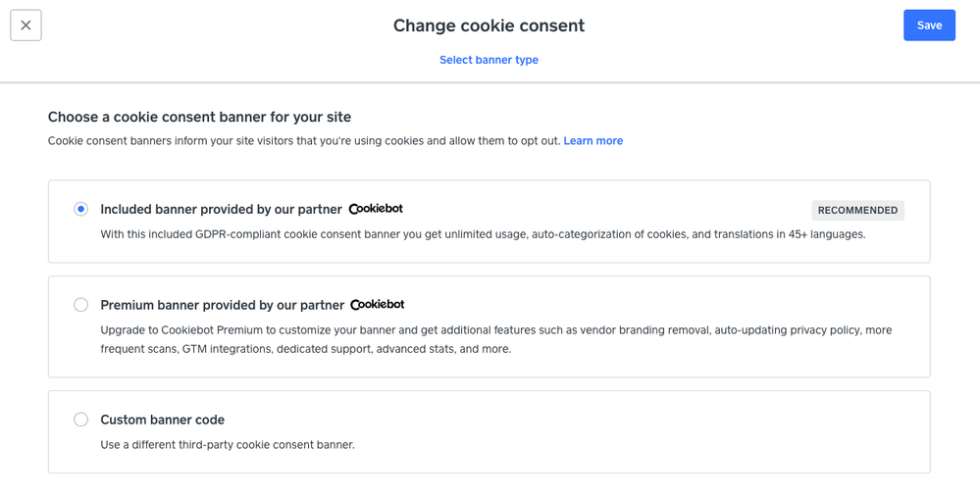Click the RECOMMENDED badge
This screenshot has height=498, width=980.
click(x=857, y=210)
